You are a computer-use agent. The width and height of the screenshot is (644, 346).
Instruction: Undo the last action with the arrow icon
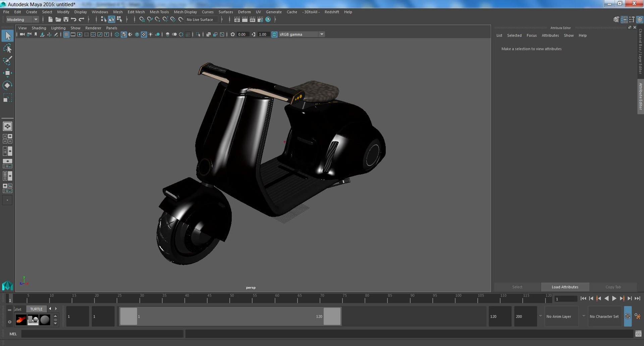[73, 19]
